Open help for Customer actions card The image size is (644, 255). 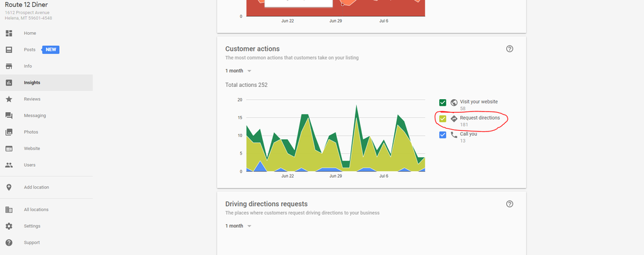click(509, 49)
